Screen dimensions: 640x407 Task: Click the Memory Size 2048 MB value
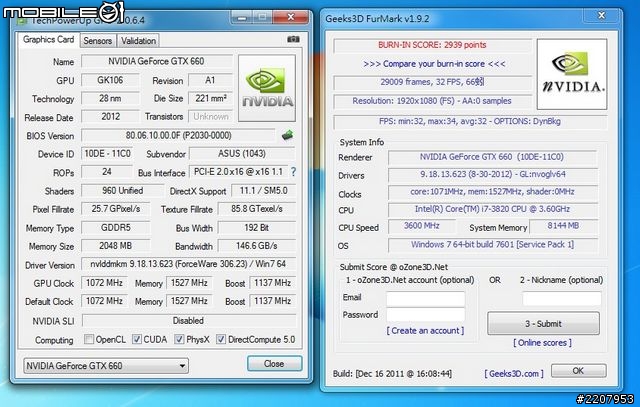pyautogui.click(x=116, y=246)
